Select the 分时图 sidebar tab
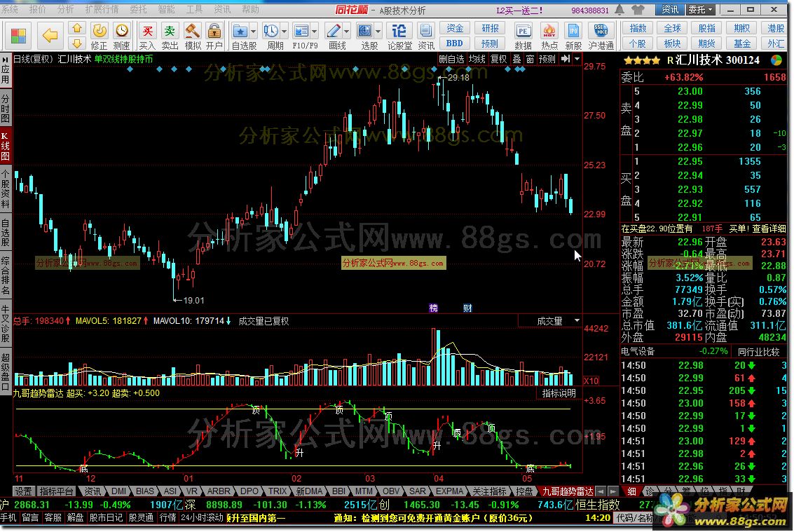Screen dimensions: 794x532 point(6,108)
